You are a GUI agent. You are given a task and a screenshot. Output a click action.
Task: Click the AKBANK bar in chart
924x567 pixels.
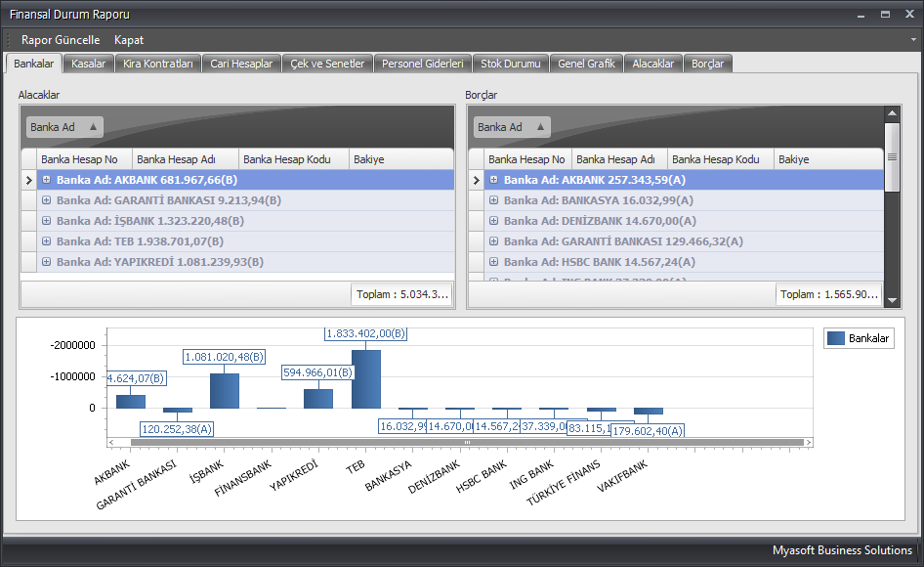pyautogui.click(x=131, y=401)
